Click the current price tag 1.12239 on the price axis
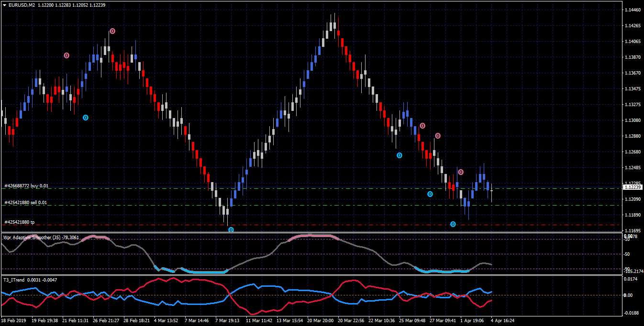Image resolution: width=644 pixels, height=326 pixels. pyautogui.click(x=633, y=187)
